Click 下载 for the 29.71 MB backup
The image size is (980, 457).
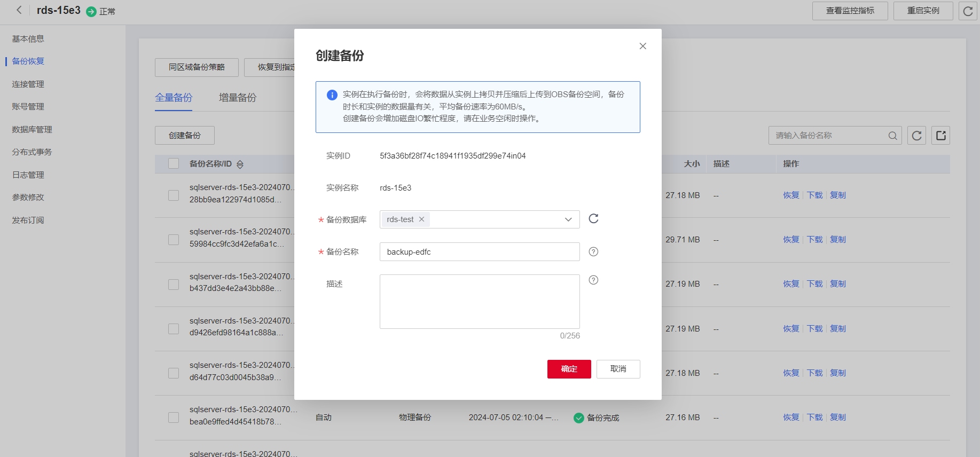click(814, 240)
